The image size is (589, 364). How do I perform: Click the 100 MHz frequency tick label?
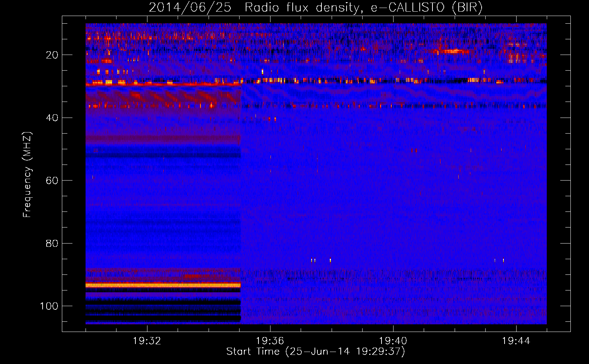coord(49,306)
